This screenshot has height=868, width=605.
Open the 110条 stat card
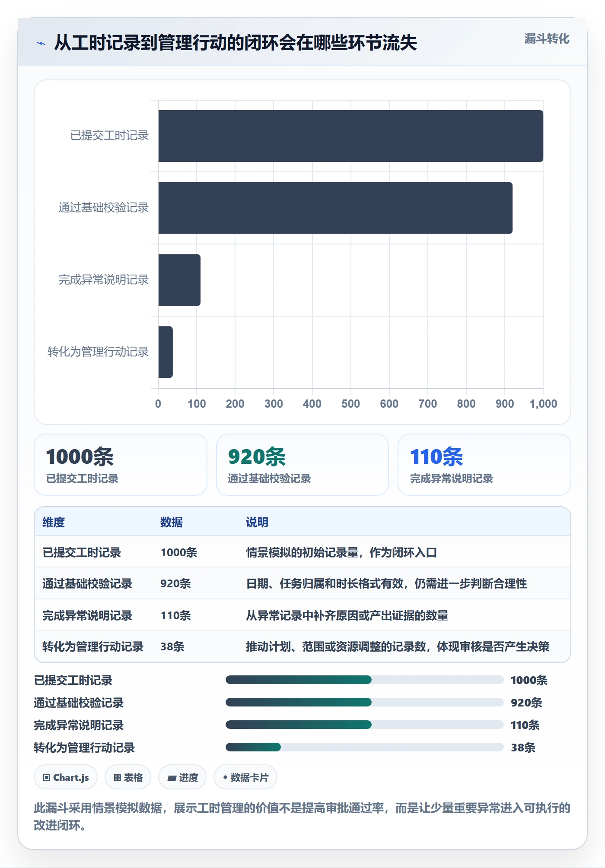[x=484, y=465]
